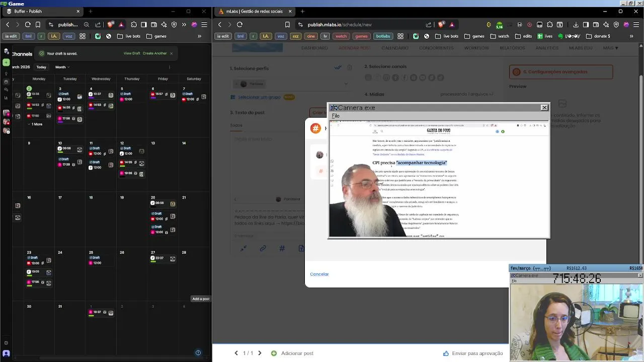Open the help icon in Buffer's bottom corner
Image resolution: width=644 pixels, height=362 pixels.
[198, 352]
